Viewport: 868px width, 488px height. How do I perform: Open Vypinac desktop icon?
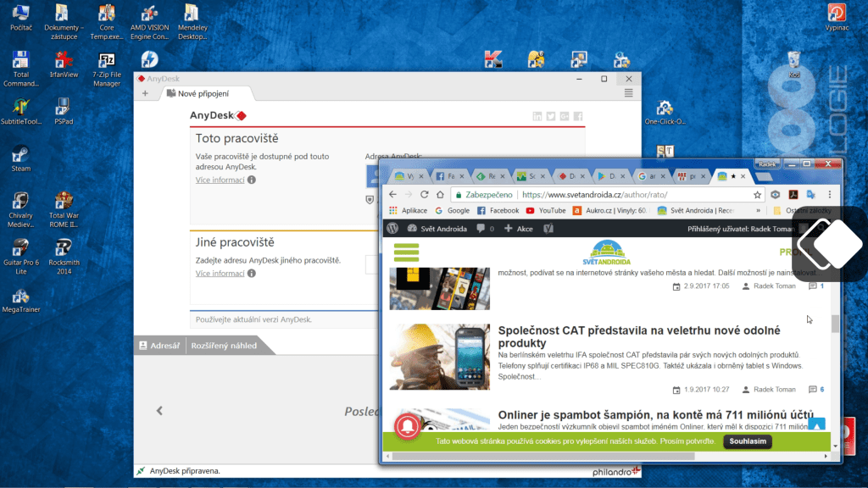pos(837,18)
